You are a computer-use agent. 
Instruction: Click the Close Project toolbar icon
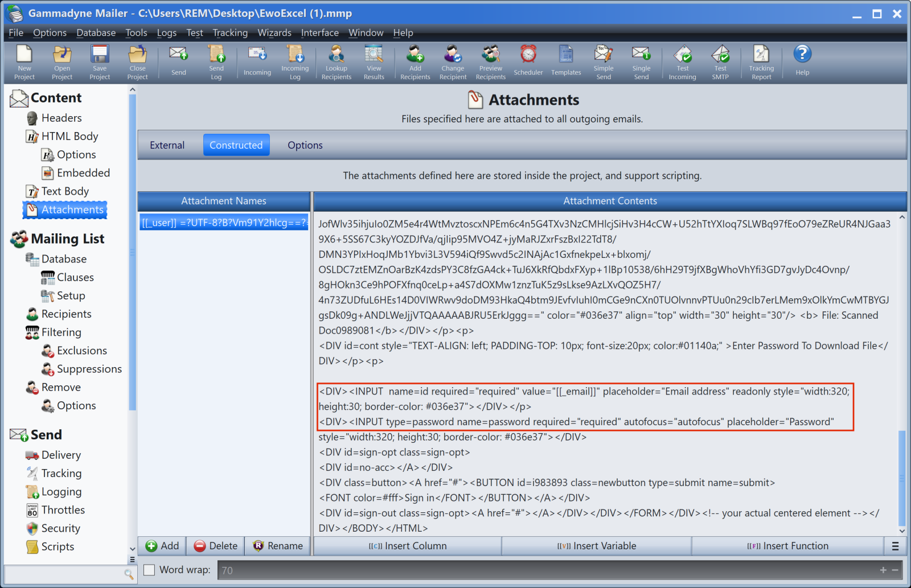pos(137,54)
